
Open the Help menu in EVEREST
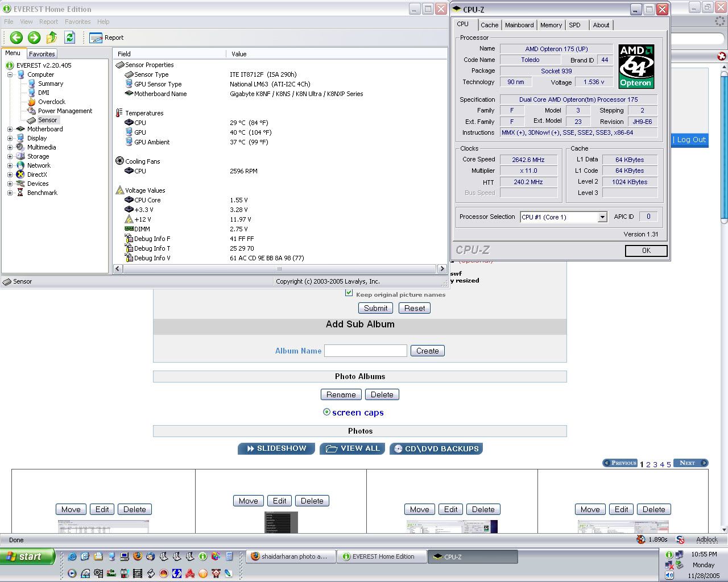(104, 22)
